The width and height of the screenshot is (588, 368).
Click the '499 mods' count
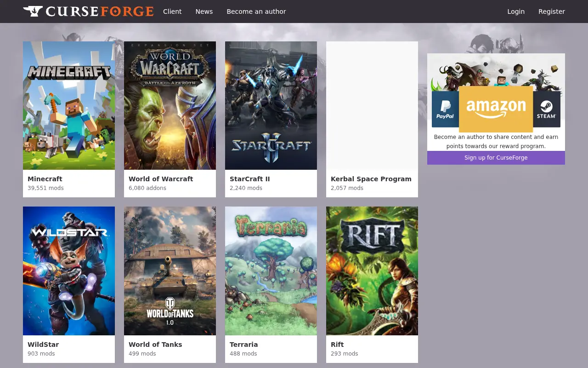tap(142, 354)
